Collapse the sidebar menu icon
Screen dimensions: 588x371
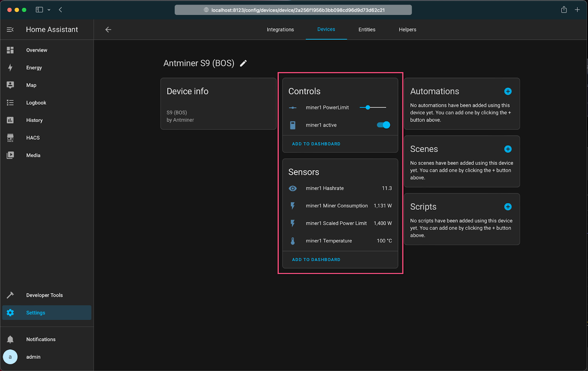click(10, 29)
